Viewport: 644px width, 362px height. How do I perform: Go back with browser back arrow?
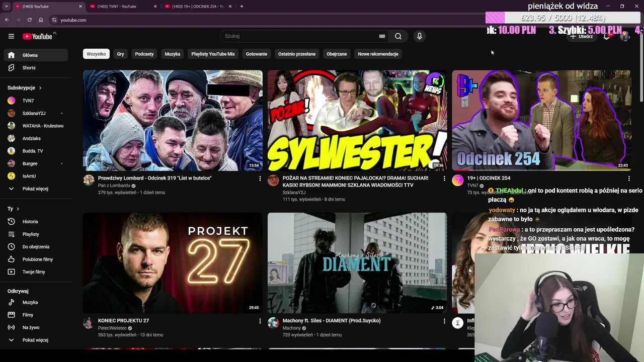pyautogui.click(x=7, y=20)
